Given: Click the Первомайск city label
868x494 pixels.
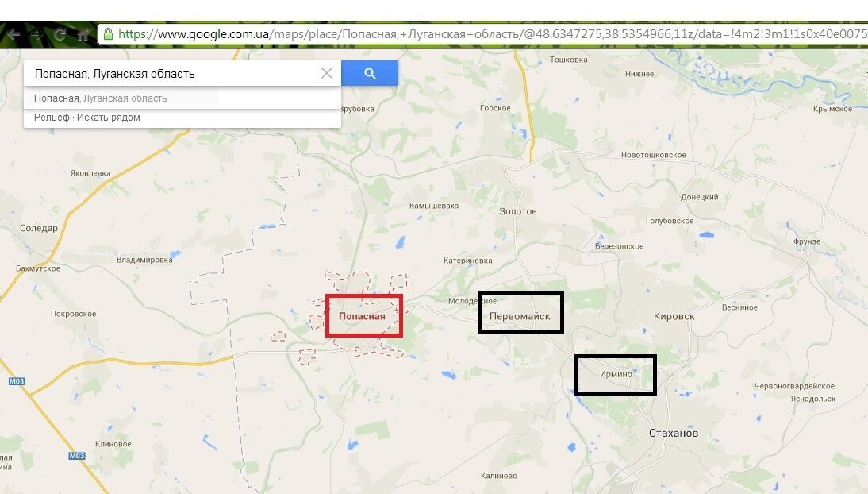Looking at the screenshot, I should (x=520, y=316).
